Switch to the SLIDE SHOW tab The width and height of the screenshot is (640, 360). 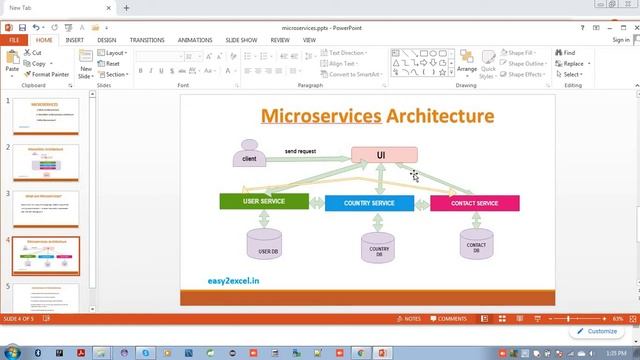point(241,40)
